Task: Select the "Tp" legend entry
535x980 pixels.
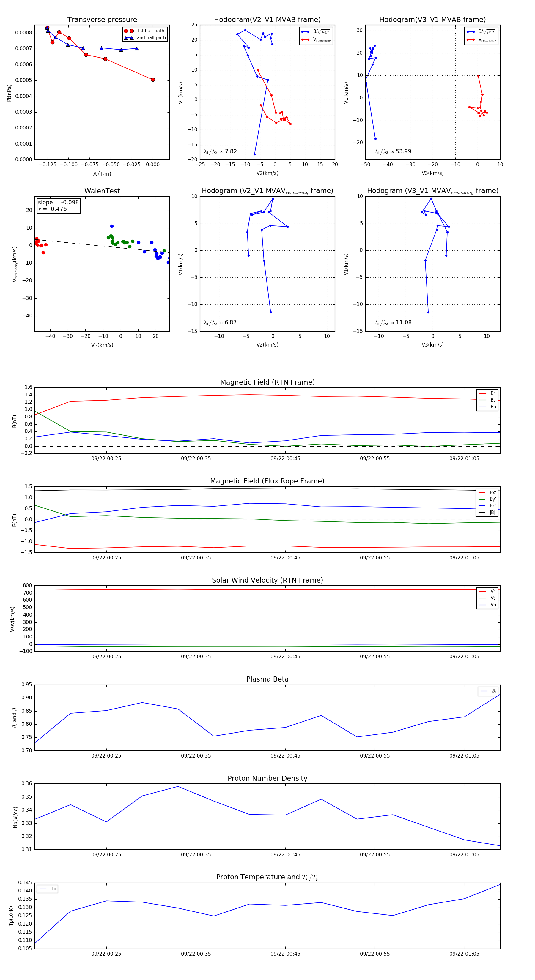Action: 48,889
